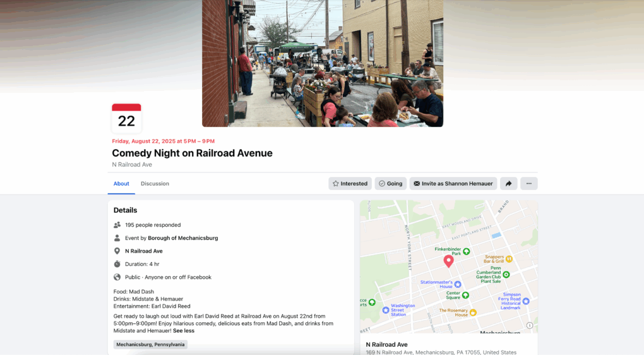Switch to the About tab
Image resolution: width=644 pixels, height=355 pixels.
point(121,184)
